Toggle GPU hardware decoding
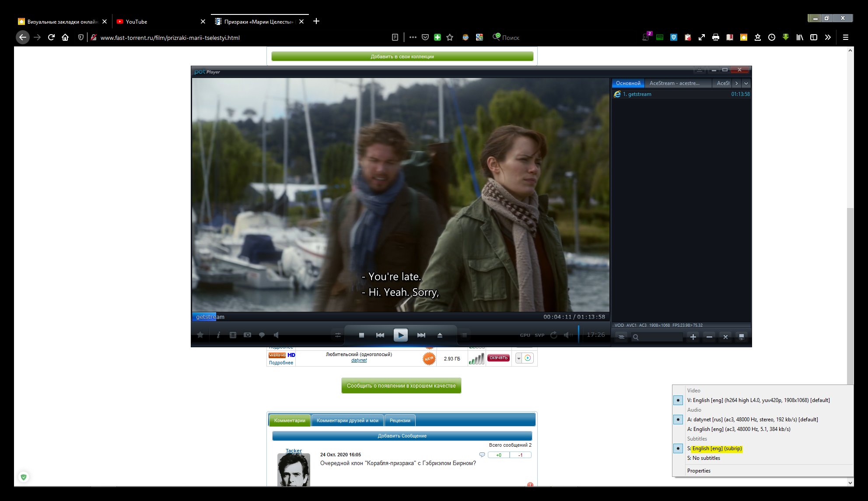868x501 pixels. click(525, 335)
